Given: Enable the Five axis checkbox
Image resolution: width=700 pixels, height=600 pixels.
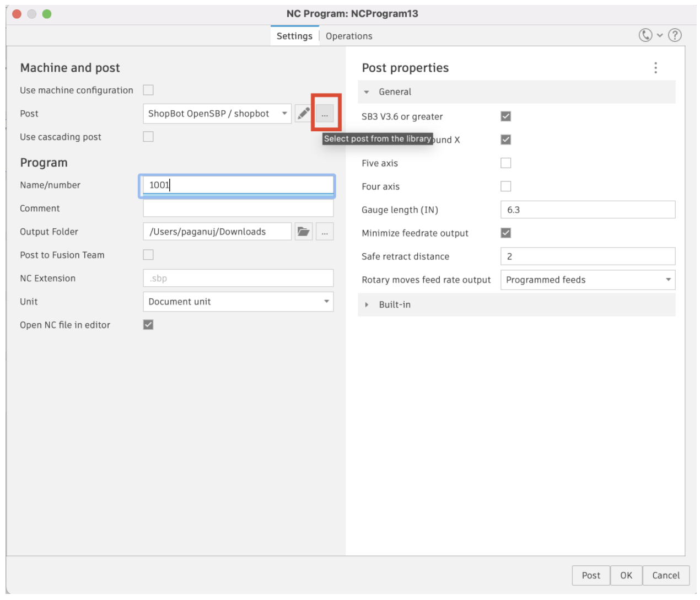Looking at the screenshot, I should 505,163.
